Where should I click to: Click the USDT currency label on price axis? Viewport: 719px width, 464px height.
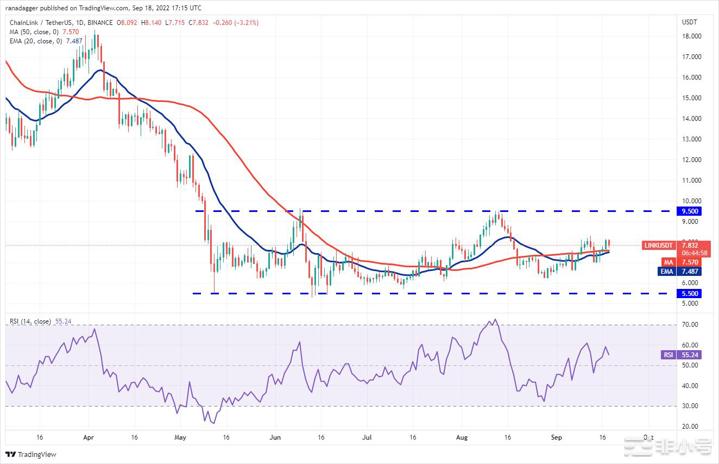coord(689,21)
